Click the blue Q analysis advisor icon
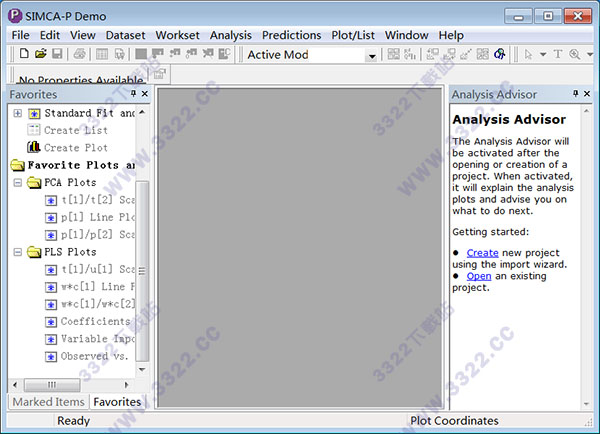This screenshot has height=434, width=600. [499, 54]
